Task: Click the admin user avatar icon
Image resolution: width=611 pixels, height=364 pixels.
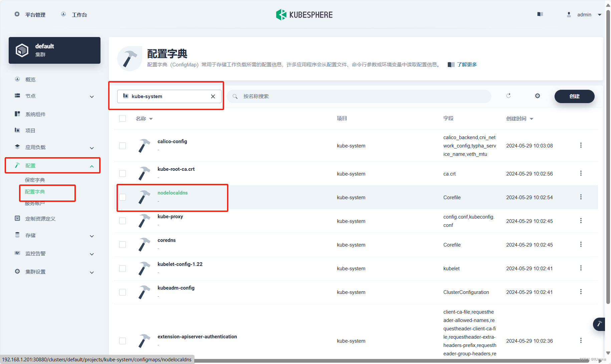Action: click(569, 15)
